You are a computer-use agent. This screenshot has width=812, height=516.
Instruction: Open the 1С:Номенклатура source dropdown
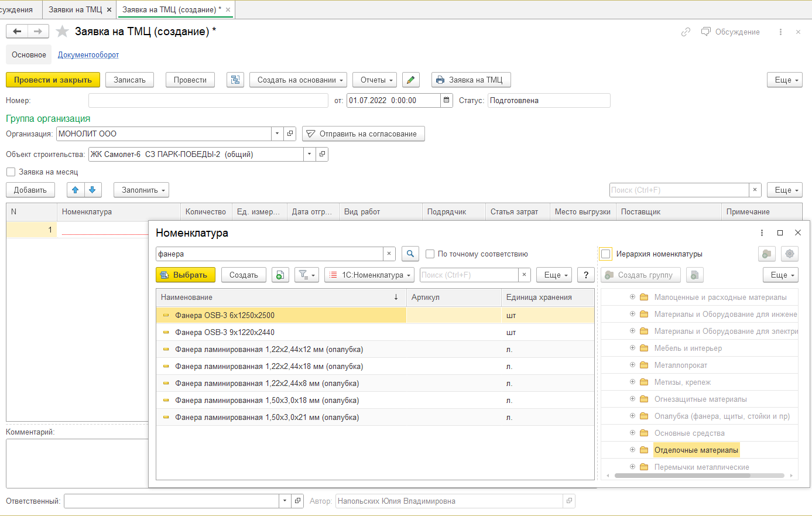(369, 275)
